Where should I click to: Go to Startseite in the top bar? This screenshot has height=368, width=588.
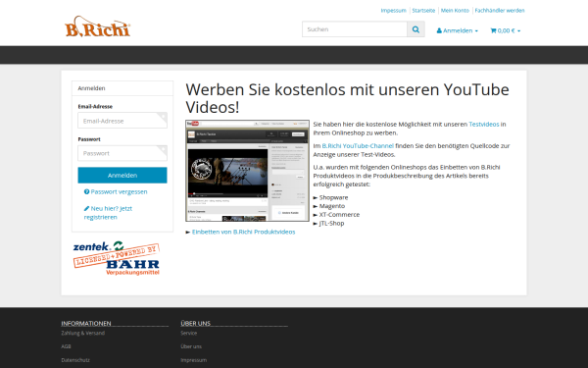click(x=423, y=11)
